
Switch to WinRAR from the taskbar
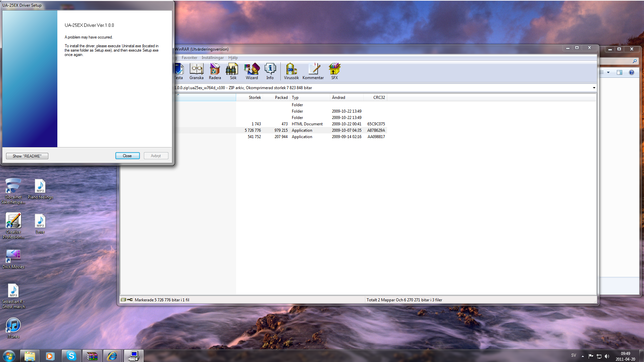pos(92,356)
